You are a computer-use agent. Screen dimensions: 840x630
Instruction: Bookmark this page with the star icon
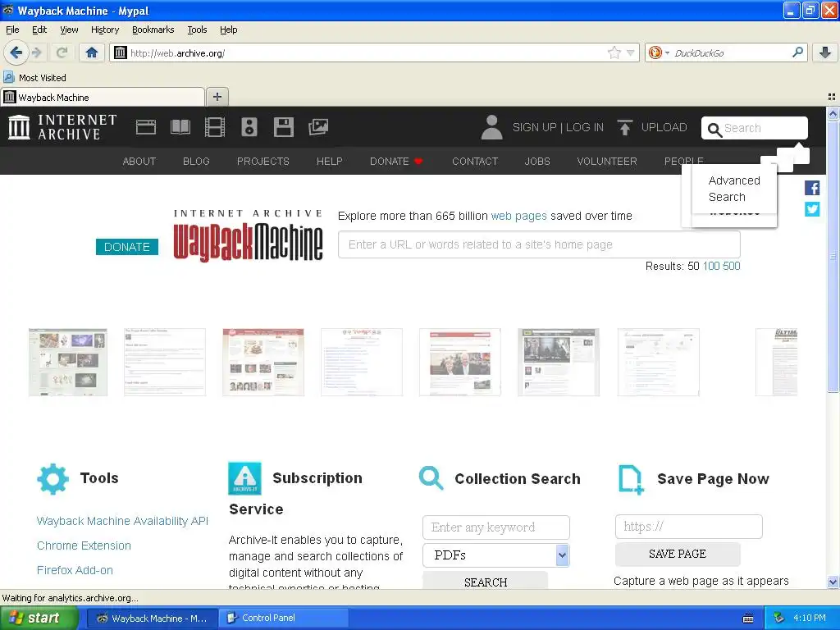coord(614,52)
